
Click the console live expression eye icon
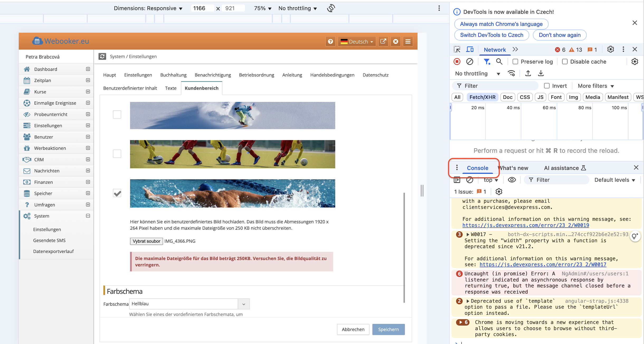pos(512,180)
